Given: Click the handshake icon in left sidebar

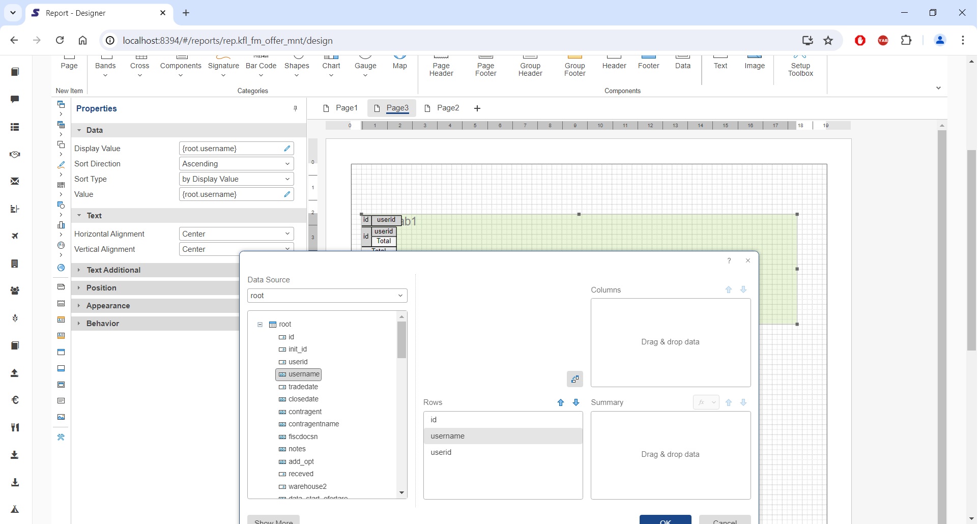Looking at the screenshot, I should pos(15,154).
